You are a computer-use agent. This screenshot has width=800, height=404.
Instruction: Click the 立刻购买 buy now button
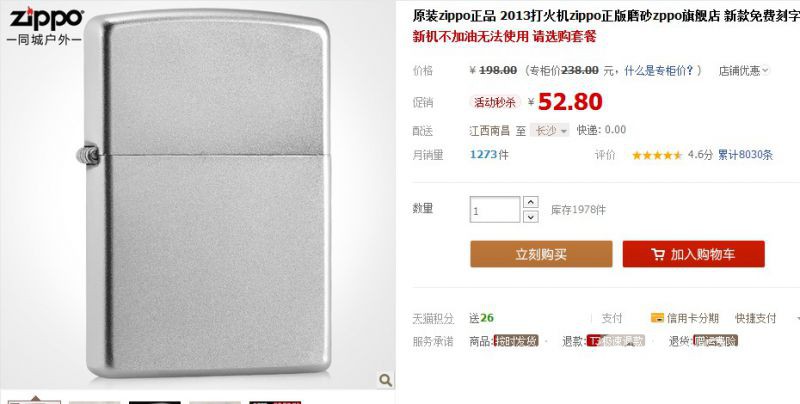point(541,254)
